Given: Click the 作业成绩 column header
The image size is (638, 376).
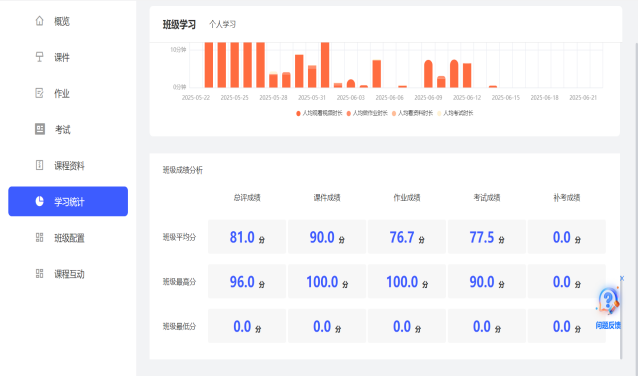Looking at the screenshot, I should pos(406,198).
